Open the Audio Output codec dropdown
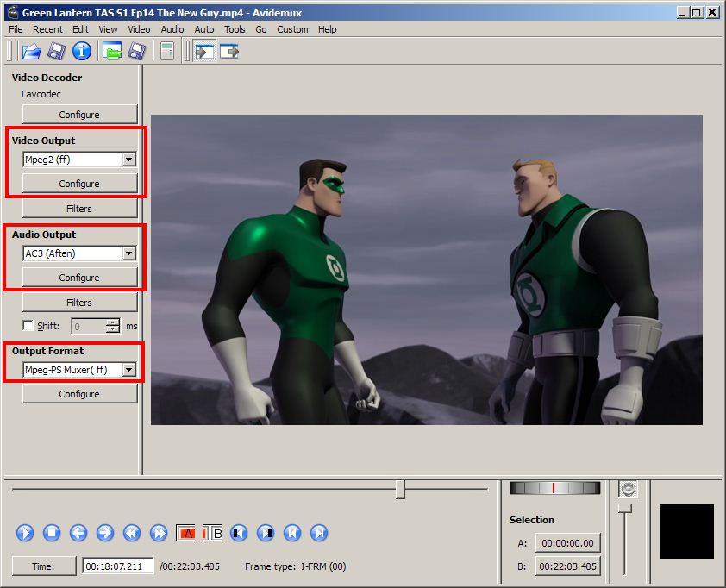The image size is (726, 588). [128, 253]
